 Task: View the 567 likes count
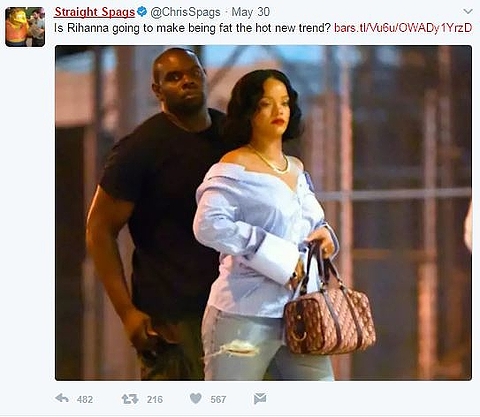[x=218, y=399]
